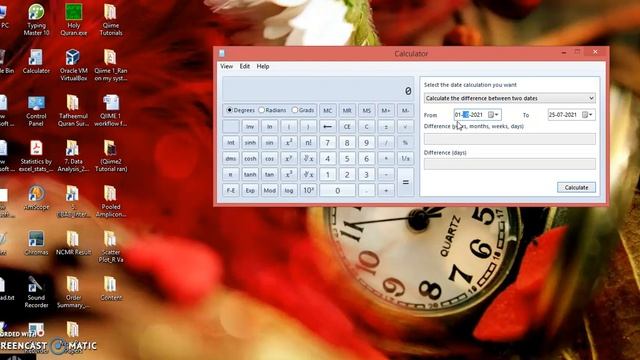
Task: Select the Radians radio button
Action: click(x=261, y=110)
